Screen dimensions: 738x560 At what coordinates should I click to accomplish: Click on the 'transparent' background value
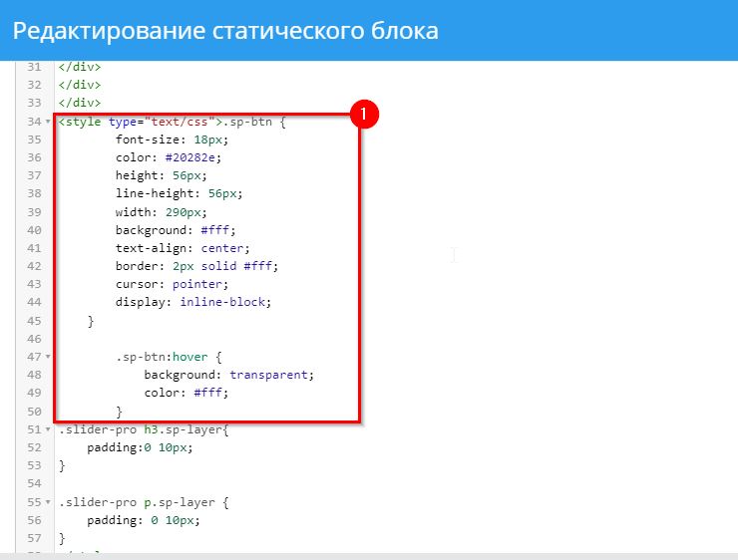pos(271,375)
